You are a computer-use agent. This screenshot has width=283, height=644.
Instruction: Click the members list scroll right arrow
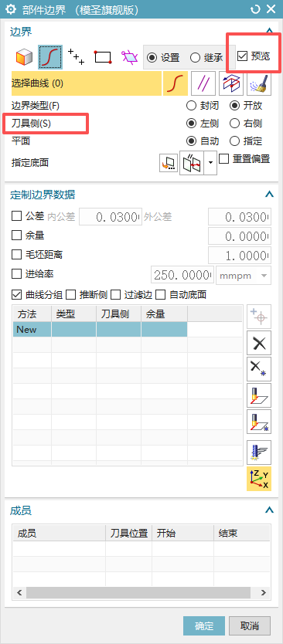(264, 593)
